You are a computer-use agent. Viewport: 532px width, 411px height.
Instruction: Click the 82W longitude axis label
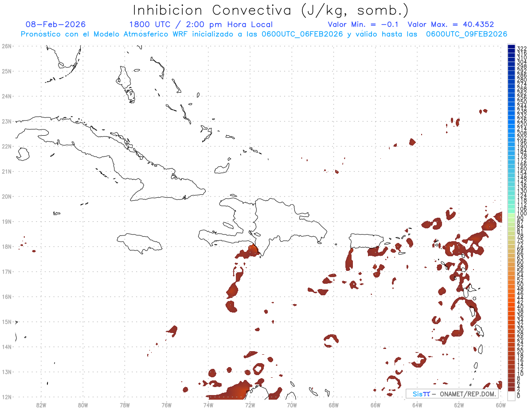pyautogui.click(x=41, y=405)
